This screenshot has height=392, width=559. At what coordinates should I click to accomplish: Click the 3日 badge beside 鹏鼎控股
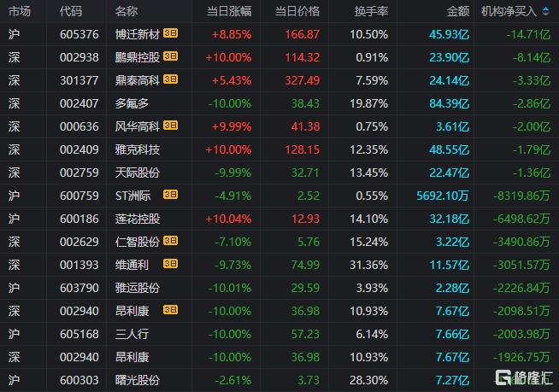[170, 56]
